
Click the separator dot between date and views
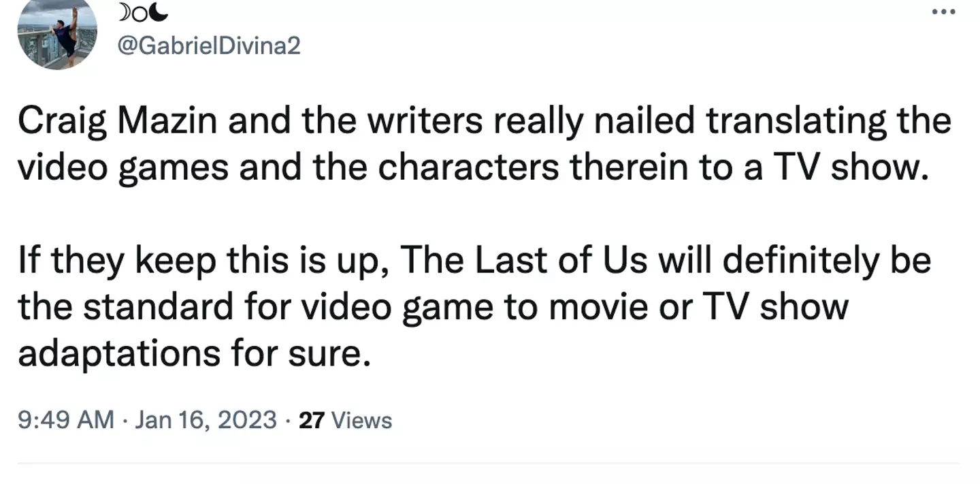pos(288,420)
